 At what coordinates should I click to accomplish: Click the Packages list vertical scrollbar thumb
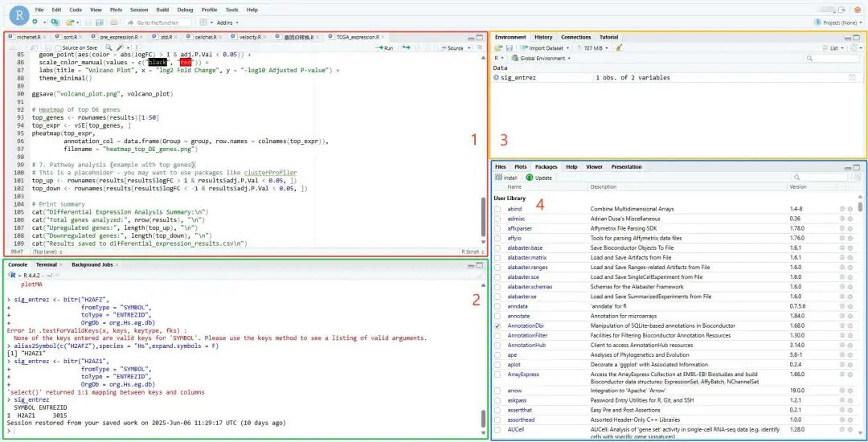[x=860, y=207]
